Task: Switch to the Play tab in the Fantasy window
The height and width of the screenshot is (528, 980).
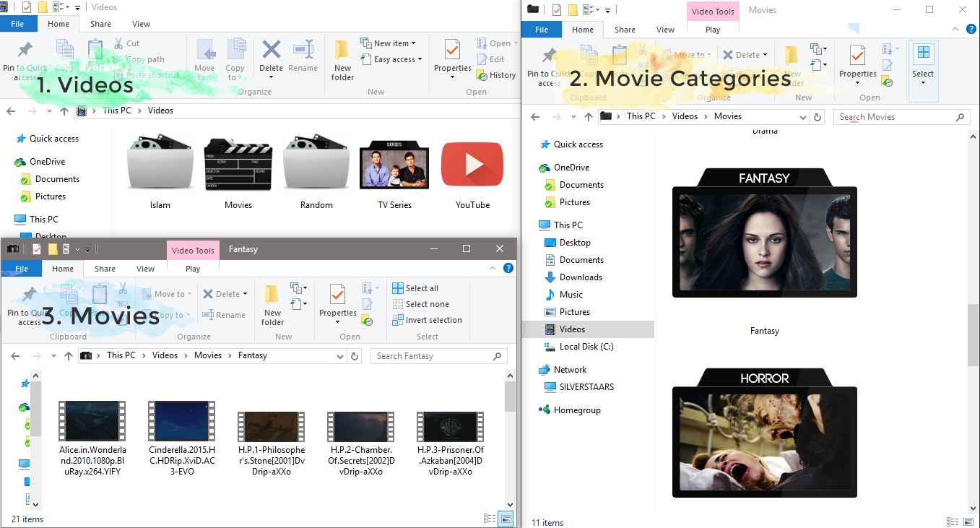Action: click(x=193, y=269)
